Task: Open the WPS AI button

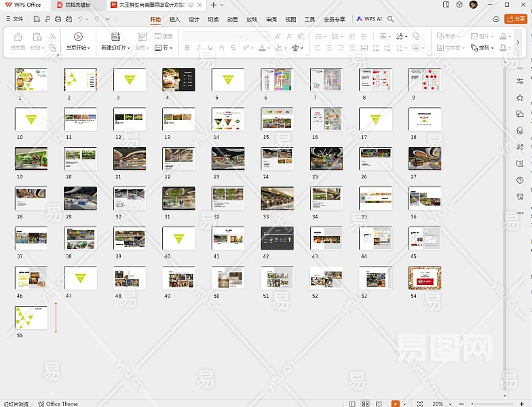Action: [369, 19]
